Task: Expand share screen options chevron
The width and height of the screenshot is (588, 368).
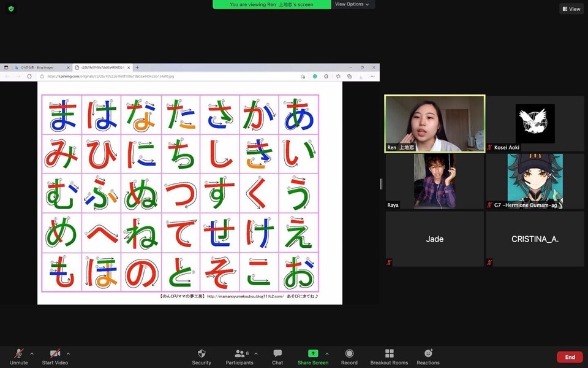Action: (x=327, y=353)
